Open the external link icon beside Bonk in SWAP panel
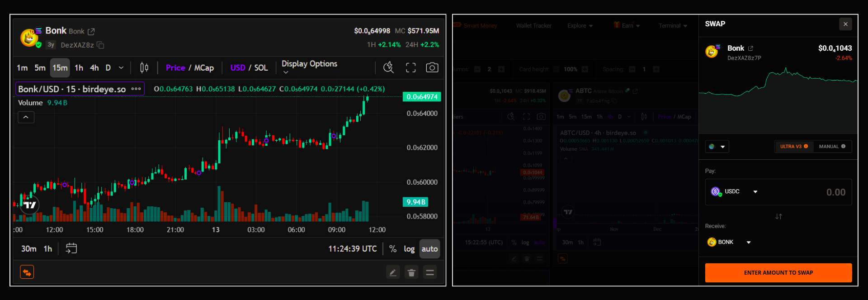868x300 pixels. tap(750, 48)
